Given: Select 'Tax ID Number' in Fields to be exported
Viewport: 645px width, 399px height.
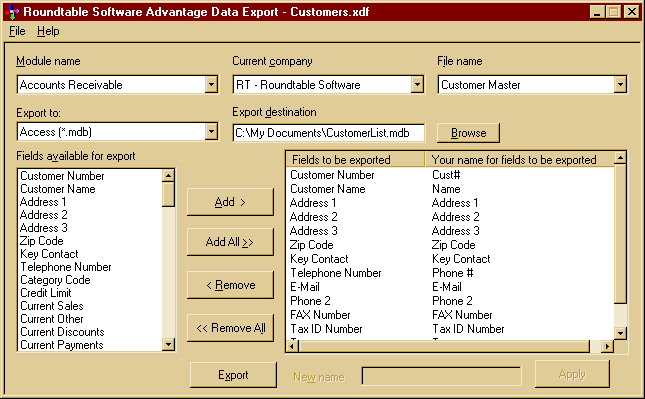Looking at the screenshot, I should tap(326, 329).
